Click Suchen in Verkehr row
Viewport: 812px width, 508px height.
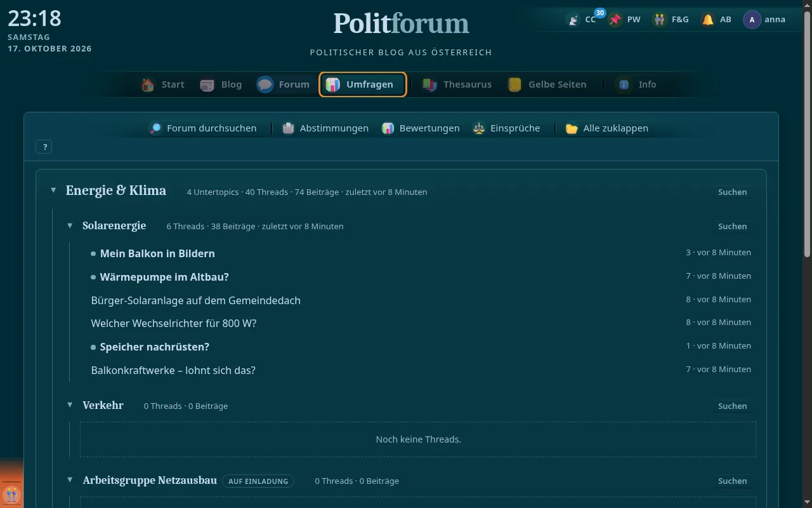733,406
